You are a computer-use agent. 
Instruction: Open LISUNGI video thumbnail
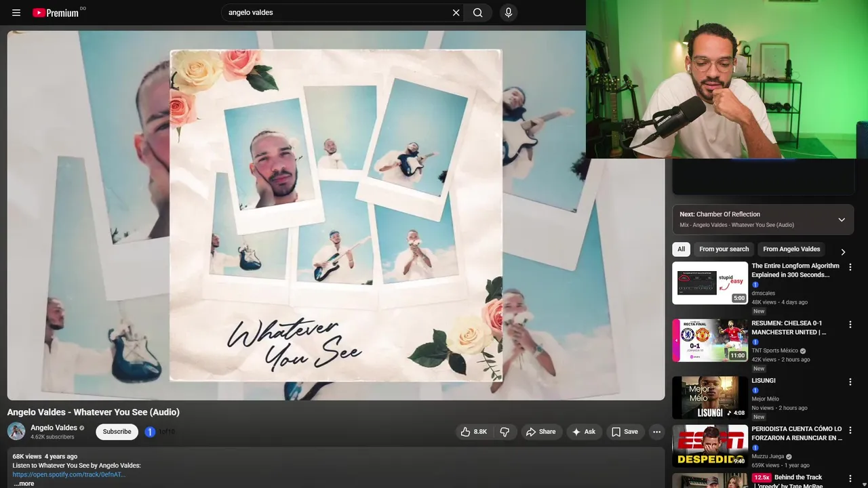(710, 398)
